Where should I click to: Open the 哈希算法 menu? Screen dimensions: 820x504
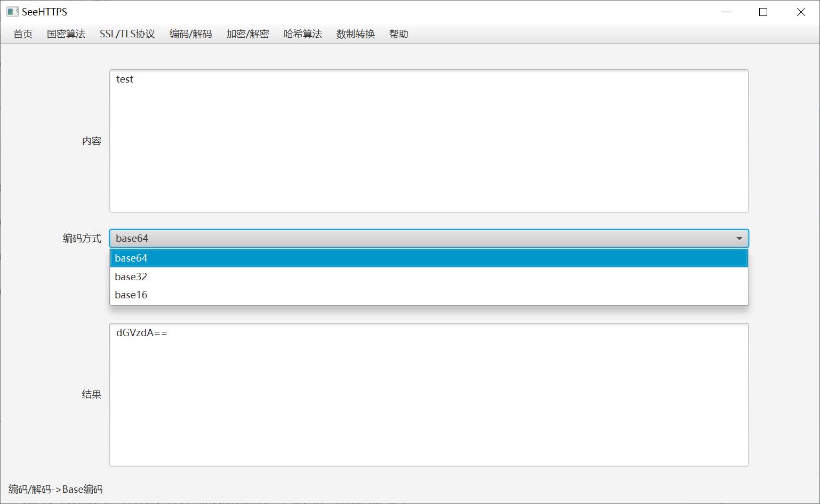[x=303, y=34]
